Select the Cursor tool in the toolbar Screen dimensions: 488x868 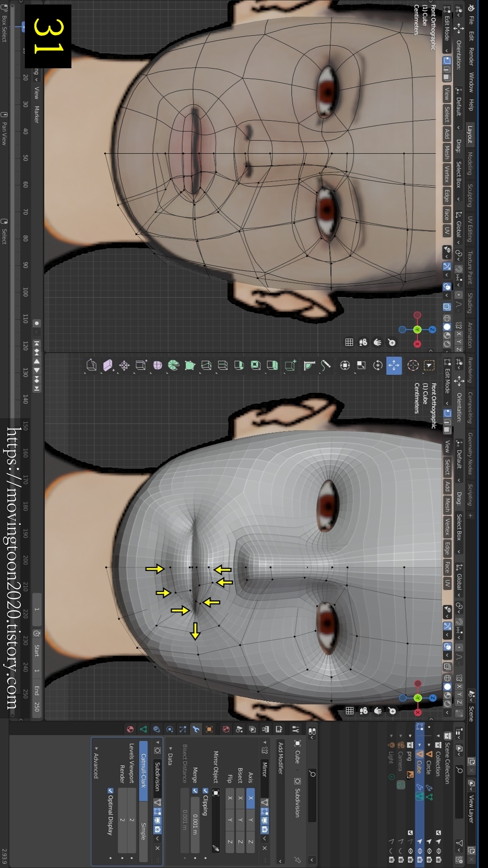click(413, 365)
